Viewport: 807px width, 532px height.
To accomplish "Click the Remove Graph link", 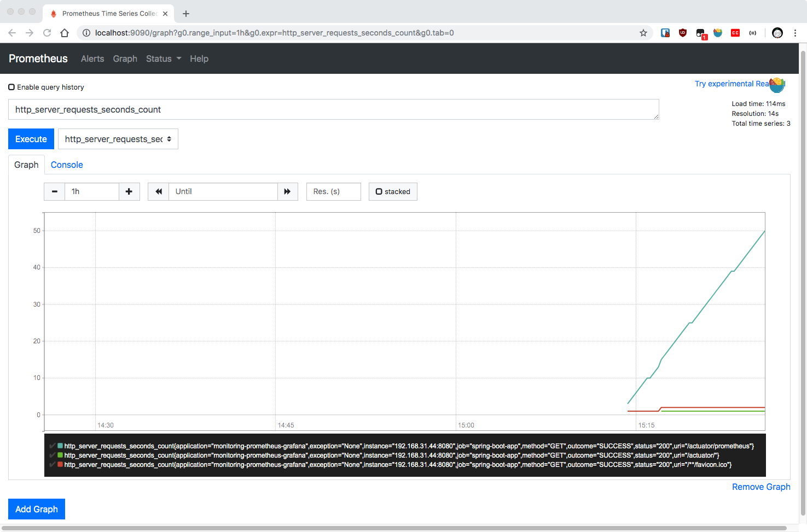I will pos(761,487).
